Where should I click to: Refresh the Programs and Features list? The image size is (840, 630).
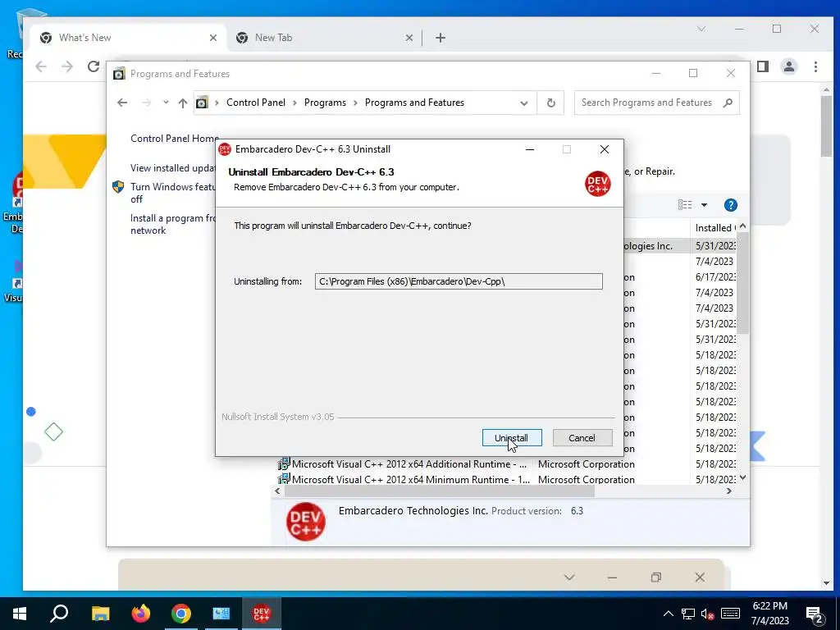coord(550,103)
